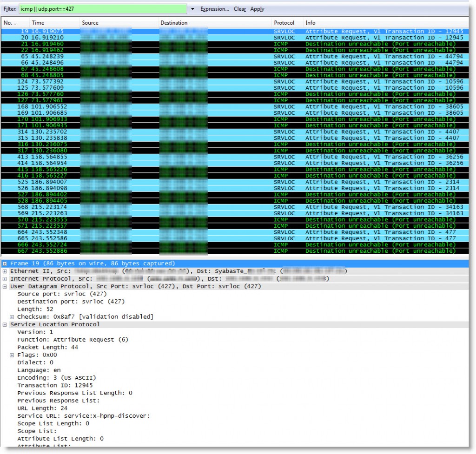This screenshot has height=454, width=476.
Task: Select ICMP packet number 571
Action: click(235, 226)
